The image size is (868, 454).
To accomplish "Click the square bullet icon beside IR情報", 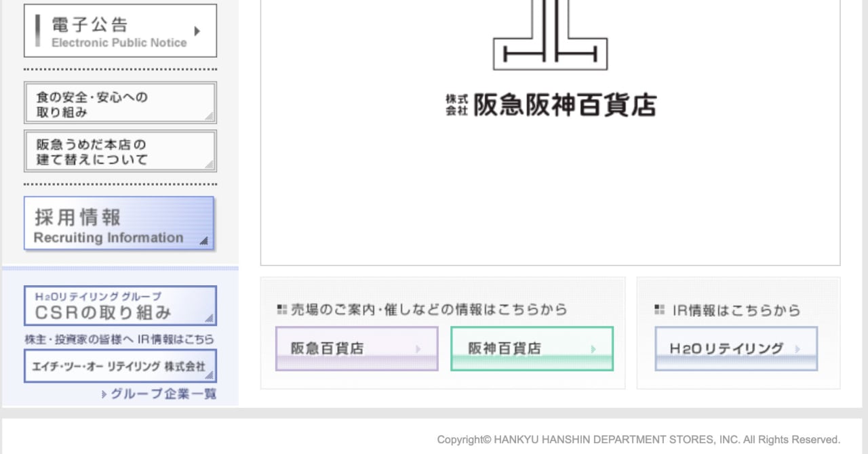I will pyautogui.click(x=659, y=310).
